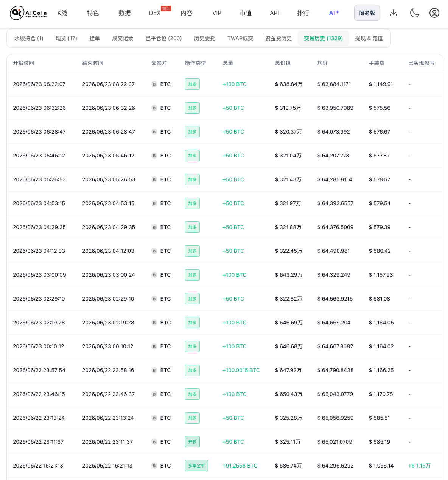The width and height of the screenshot is (448, 480).
Task: Click total value $ 638.84万
Action: [289, 84]
